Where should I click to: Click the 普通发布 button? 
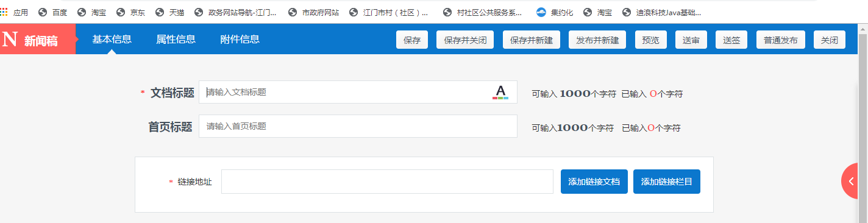pyautogui.click(x=780, y=40)
